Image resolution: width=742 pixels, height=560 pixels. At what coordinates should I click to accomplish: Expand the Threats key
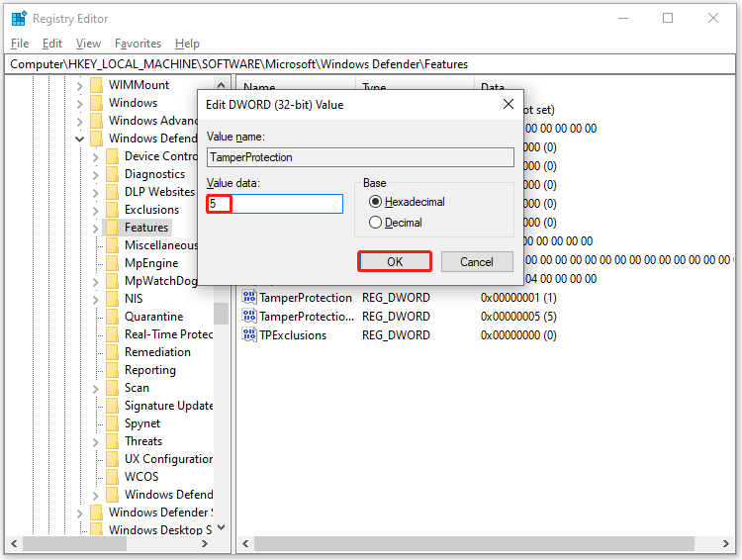[96, 442]
